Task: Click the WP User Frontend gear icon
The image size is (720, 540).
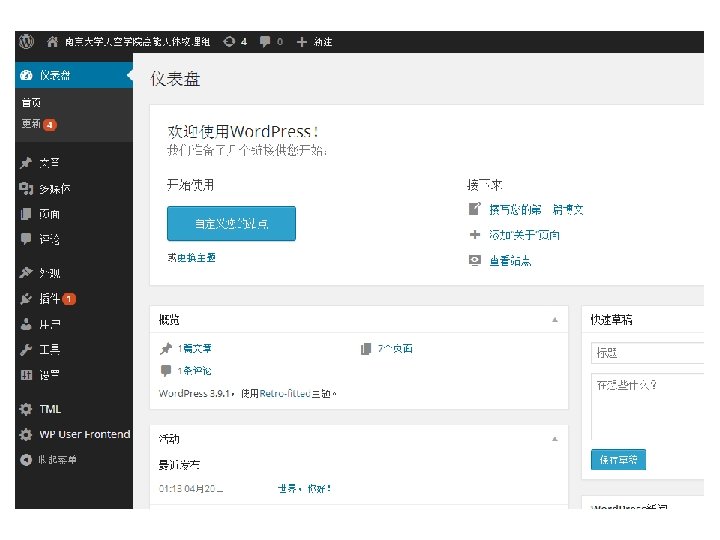Action: click(26, 434)
